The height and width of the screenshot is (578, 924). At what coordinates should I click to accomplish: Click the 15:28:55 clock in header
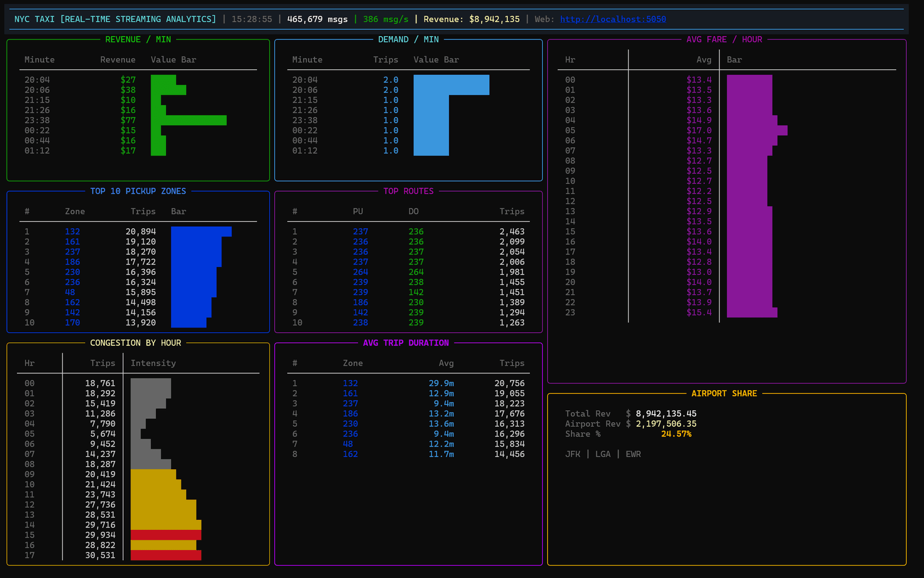coord(252,19)
